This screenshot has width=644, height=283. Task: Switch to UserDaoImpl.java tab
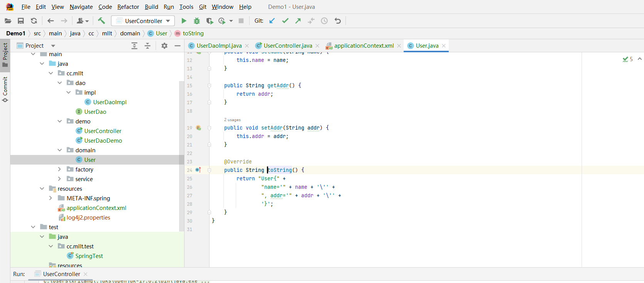[x=219, y=46]
